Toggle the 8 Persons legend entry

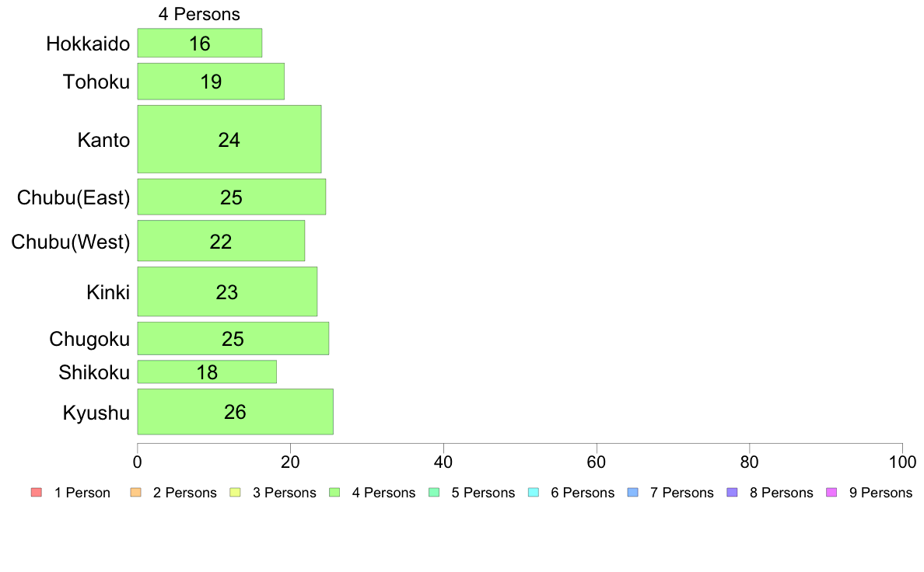[x=769, y=493]
